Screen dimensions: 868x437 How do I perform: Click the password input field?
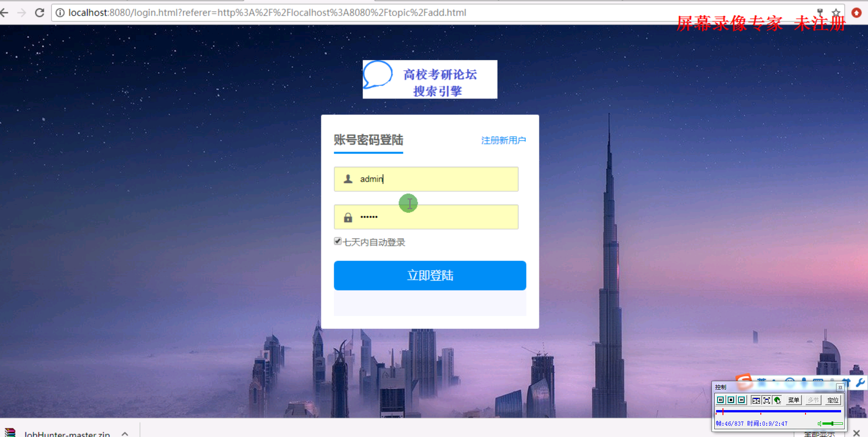pyautogui.click(x=426, y=217)
